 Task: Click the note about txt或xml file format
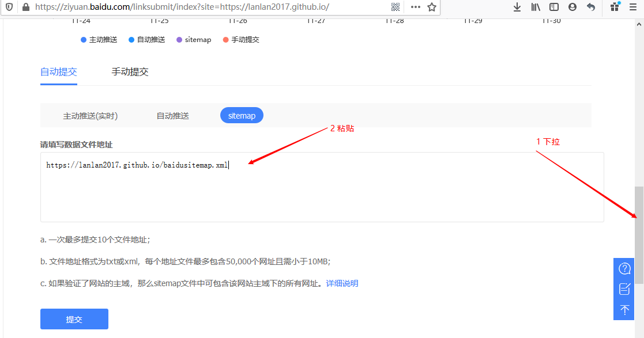185,261
